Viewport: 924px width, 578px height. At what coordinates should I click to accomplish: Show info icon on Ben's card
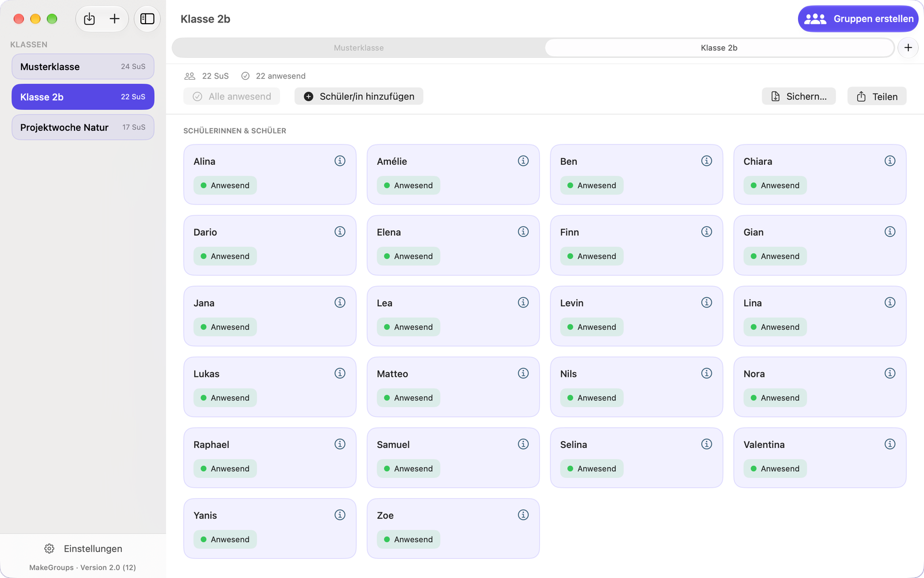click(x=707, y=161)
